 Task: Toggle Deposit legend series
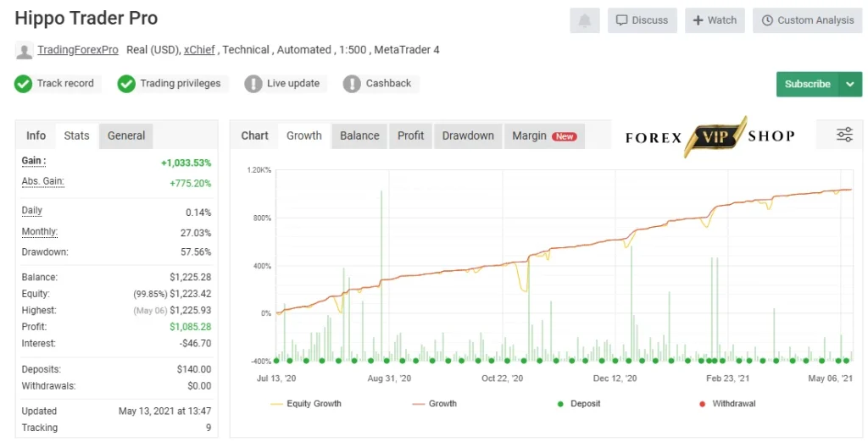coord(578,404)
